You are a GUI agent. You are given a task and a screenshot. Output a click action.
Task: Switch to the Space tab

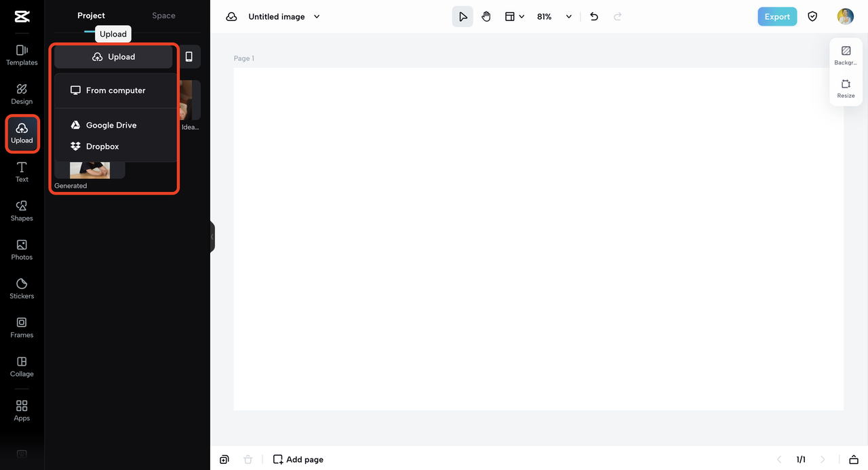pyautogui.click(x=163, y=16)
